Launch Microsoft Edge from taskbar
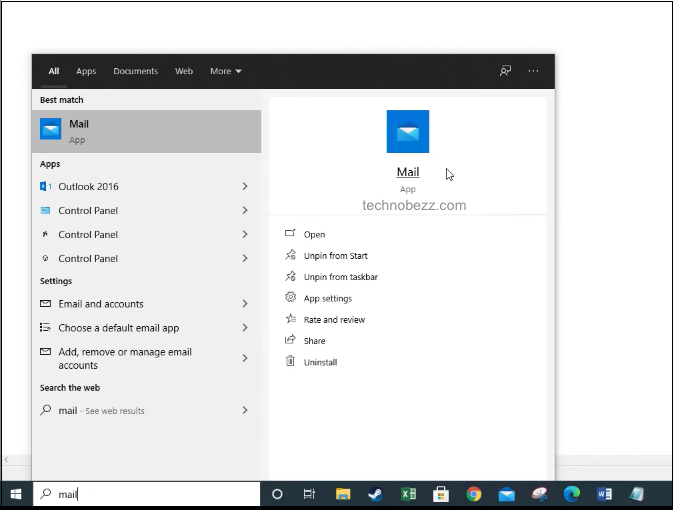The image size is (673, 510). pos(572,494)
